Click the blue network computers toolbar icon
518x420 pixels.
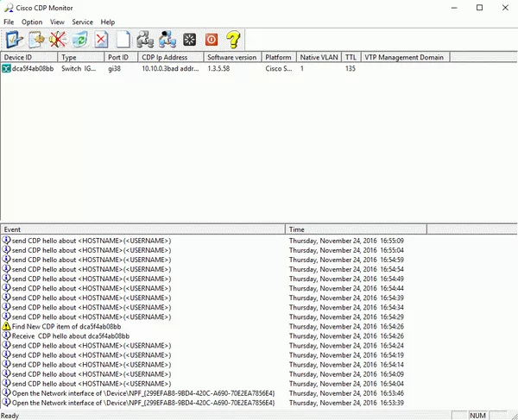tap(167, 40)
